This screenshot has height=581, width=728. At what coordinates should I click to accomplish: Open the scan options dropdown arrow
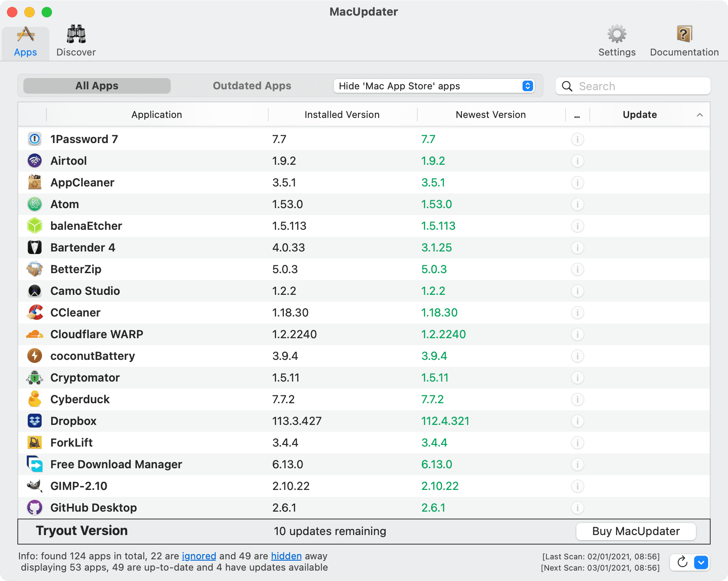click(x=701, y=562)
